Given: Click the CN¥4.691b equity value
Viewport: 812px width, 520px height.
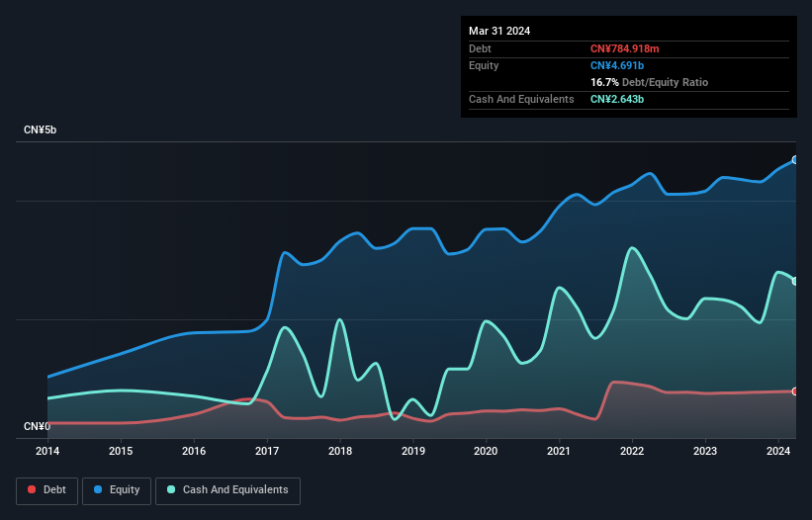Looking at the screenshot, I should [x=617, y=65].
